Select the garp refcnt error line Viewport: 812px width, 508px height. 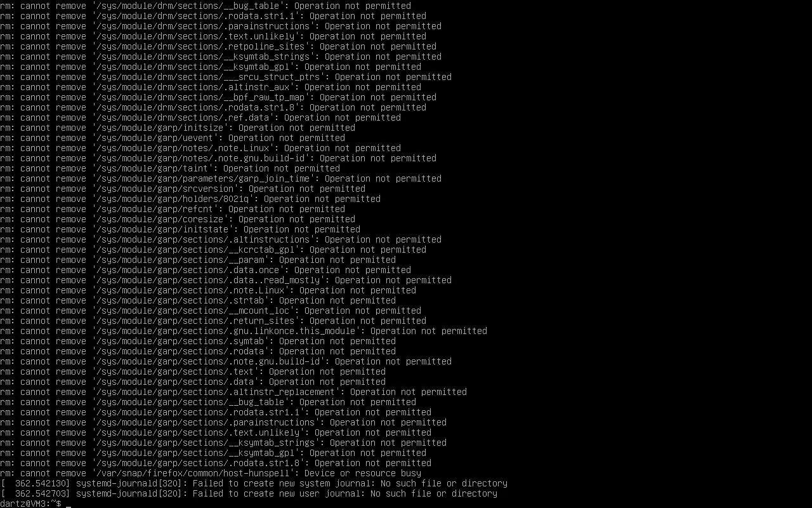click(173, 209)
